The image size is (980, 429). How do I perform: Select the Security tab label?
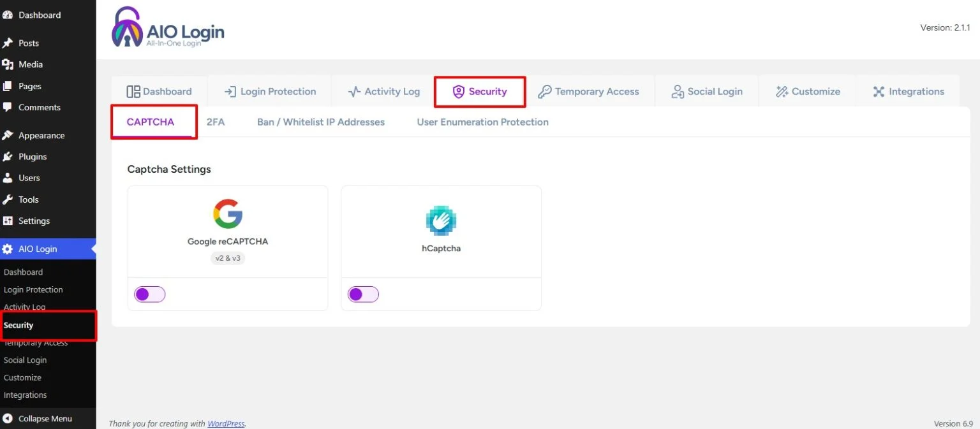pos(487,91)
